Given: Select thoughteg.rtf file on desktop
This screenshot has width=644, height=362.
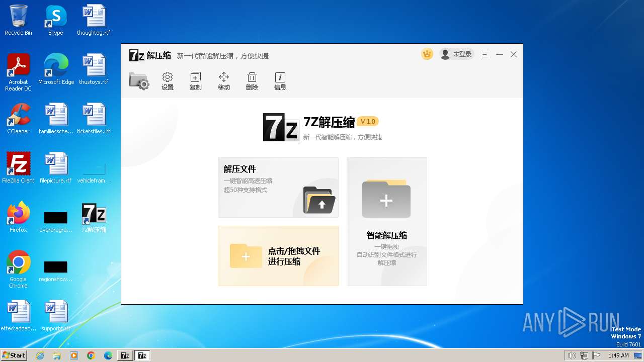Looking at the screenshot, I should point(94,21).
